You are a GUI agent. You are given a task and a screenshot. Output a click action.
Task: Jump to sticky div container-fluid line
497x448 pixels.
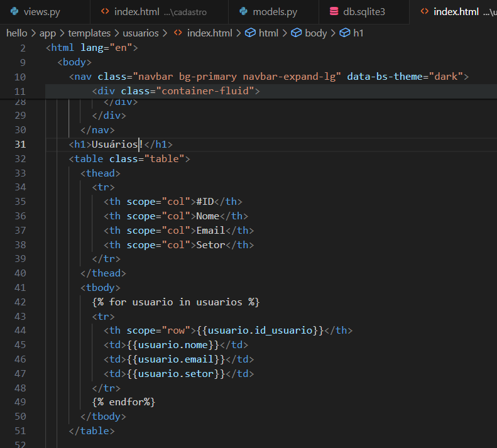176,91
